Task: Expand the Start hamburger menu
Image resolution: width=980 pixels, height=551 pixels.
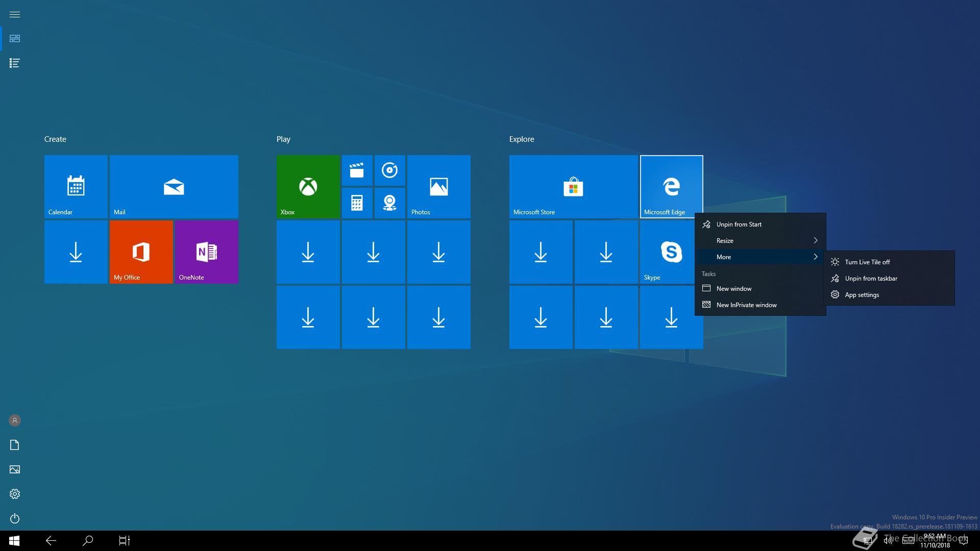Action: pyautogui.click(x=15, y=14)
